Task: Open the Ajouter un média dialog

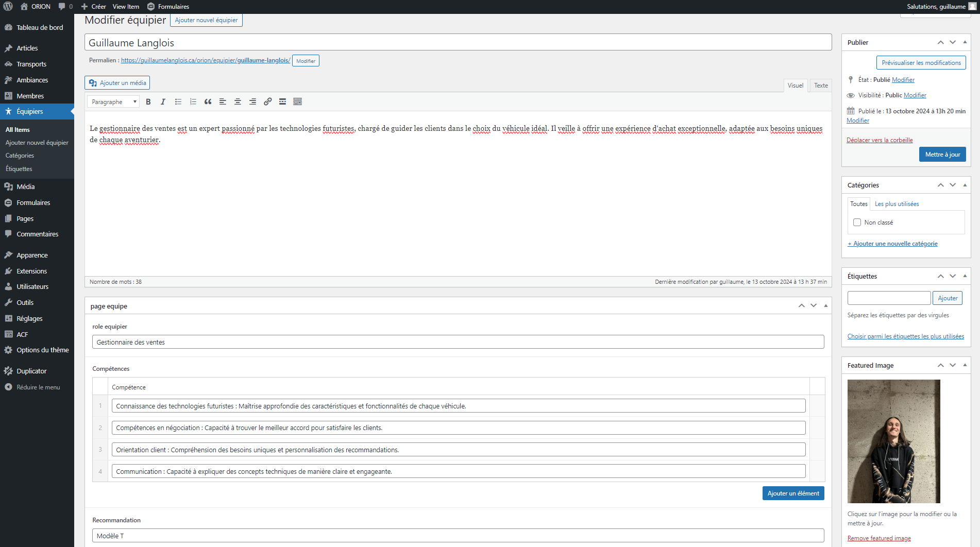Action: pyautogui.click(x=117, y=82)
